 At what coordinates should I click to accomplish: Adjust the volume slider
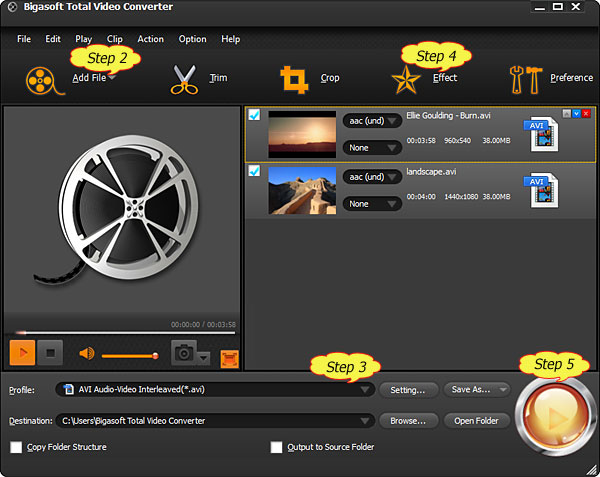pos(130,356)
